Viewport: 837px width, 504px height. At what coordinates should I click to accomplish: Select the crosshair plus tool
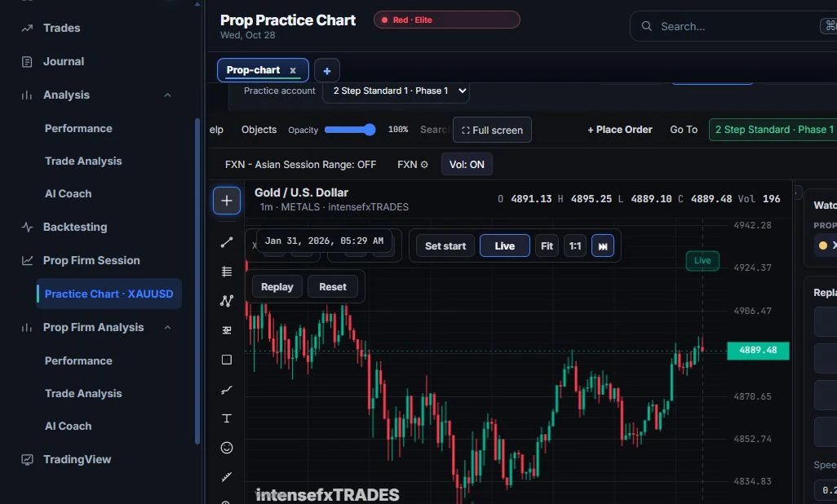tap(227, 201)
